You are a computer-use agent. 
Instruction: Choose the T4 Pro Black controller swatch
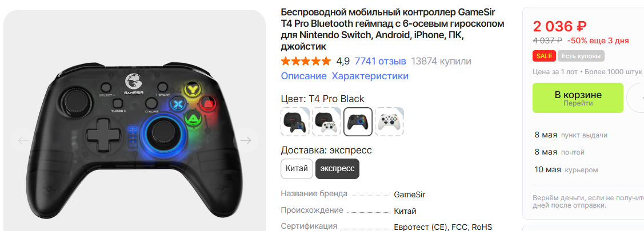click(x=358, y=121)
